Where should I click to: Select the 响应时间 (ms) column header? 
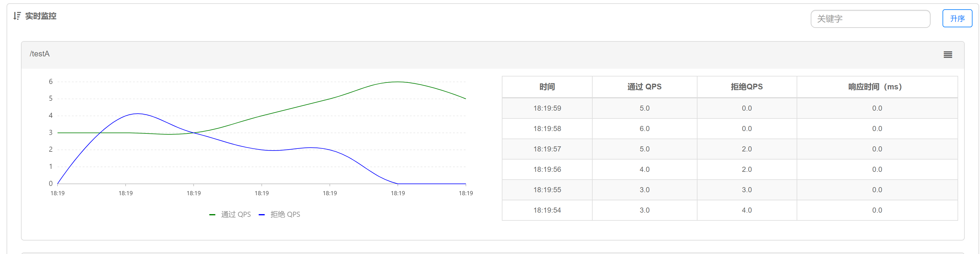(877, 87)
